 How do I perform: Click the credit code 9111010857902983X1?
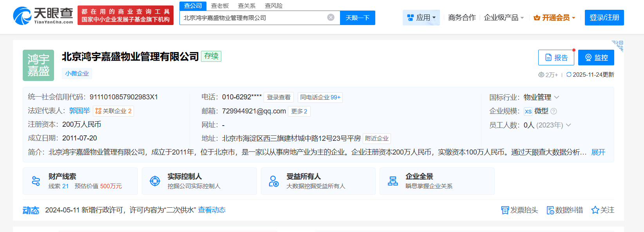coord(124,97)
